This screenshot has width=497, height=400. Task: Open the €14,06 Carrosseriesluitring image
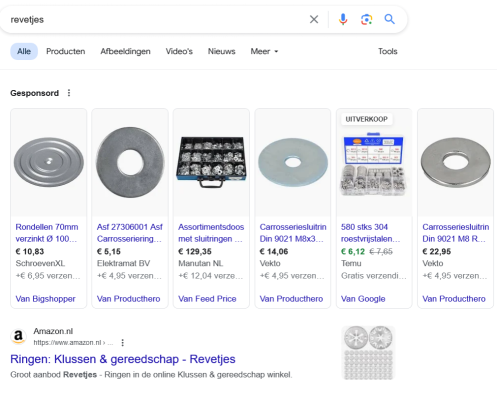click(x=293, y=163)
